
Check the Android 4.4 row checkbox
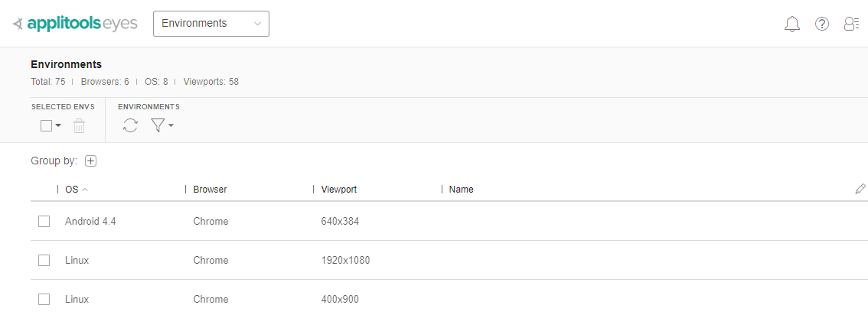pyautogui.click(x=44, y=221)
